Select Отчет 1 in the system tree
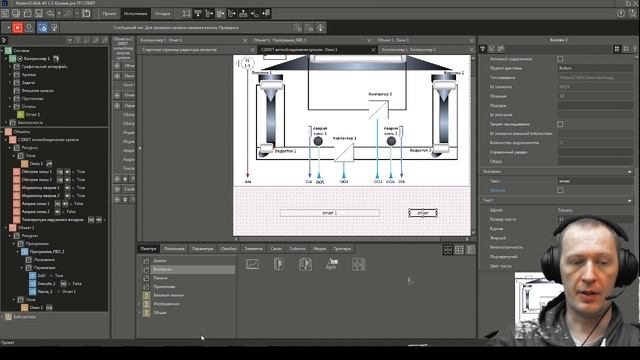Image resolution: width=640 pixels, height=360 pixels. [x=33, y=115]
